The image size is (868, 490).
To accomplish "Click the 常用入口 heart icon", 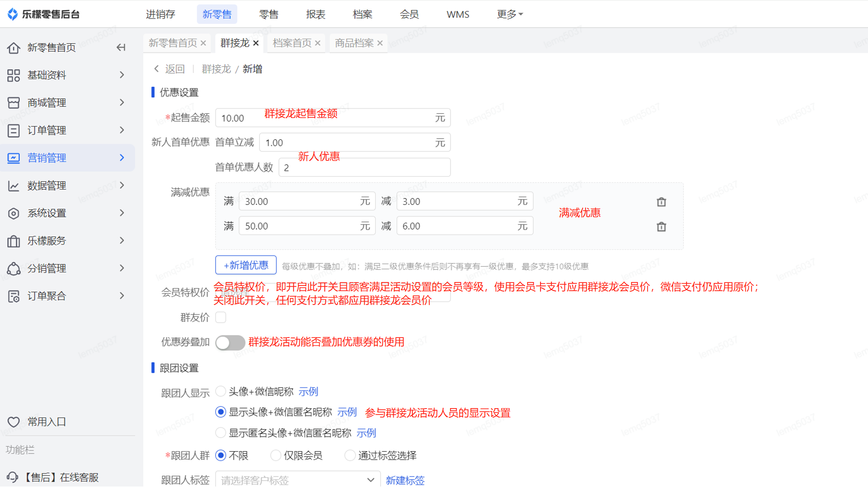I will [13, 422].
